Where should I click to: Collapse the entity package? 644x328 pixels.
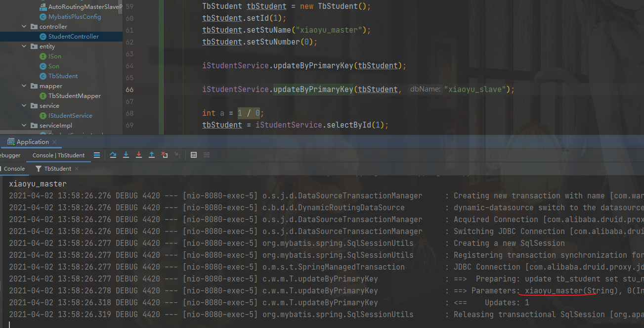tap(24, 46)
